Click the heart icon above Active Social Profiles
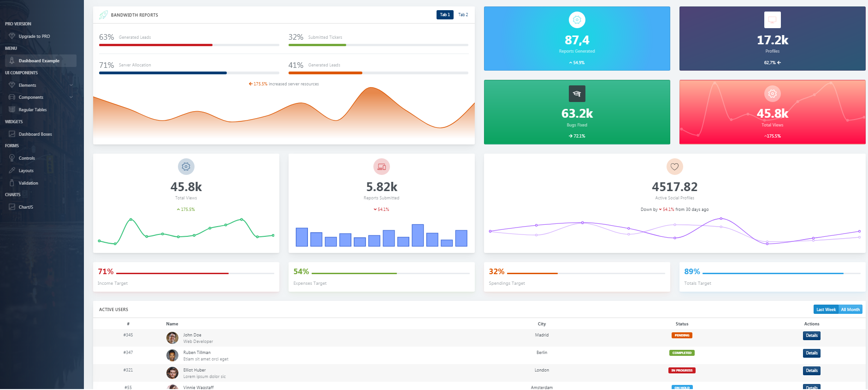 click(x=674, y=167)
